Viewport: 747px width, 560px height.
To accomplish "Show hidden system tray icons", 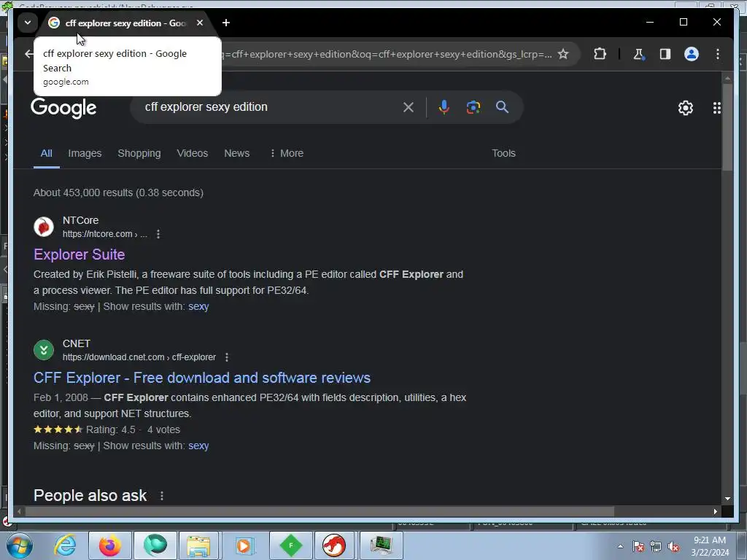I will (x=620, y=546).
